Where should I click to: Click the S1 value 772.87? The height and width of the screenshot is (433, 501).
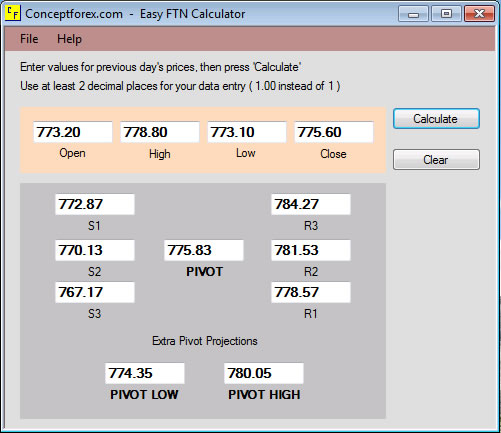[95, 204]
